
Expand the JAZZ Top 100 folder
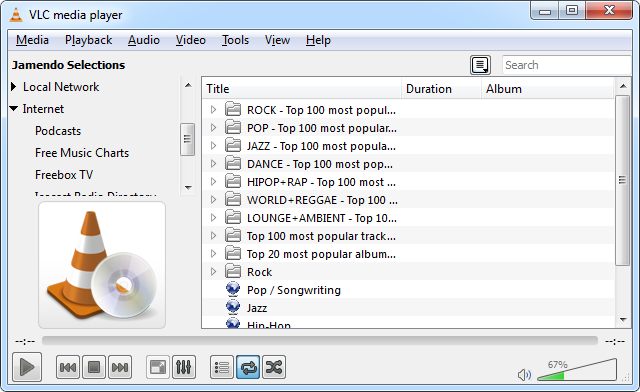(x=213, y=145)
